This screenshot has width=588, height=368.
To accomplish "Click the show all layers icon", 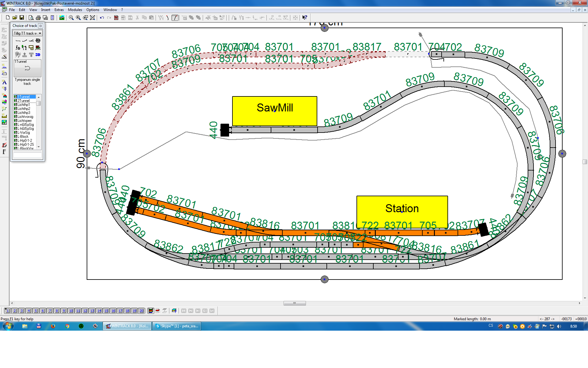I will click(151, 311).
